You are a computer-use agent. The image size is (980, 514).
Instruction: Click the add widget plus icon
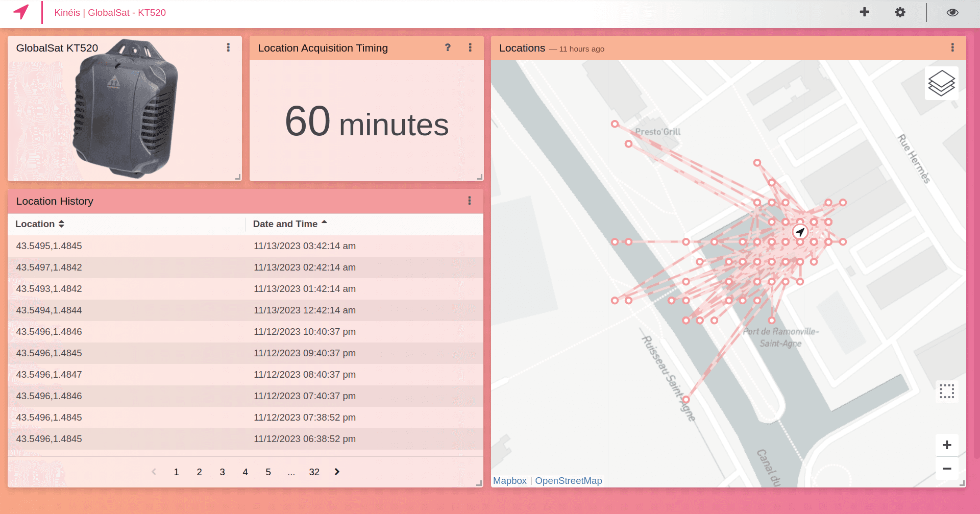point(865,12)
